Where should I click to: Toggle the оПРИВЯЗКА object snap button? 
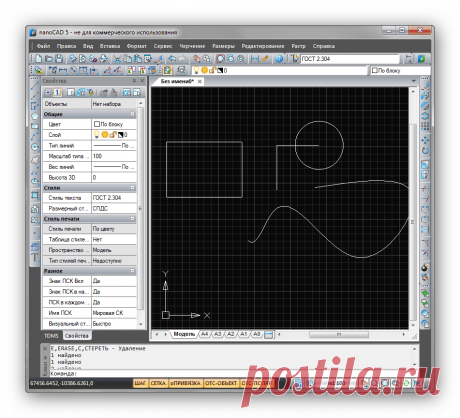185,383
